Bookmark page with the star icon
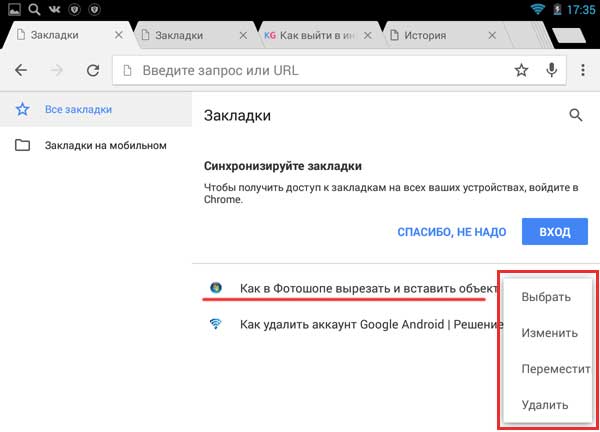Screen dimensions: 600x432 (x=521, y=71)
